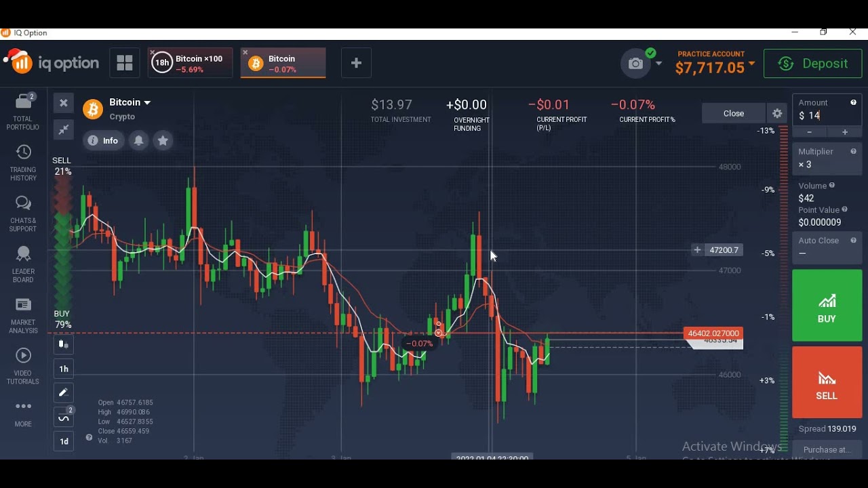Click the green BUY button
Viewport: 868px width, 488px height.
click(x=827, y=306)
